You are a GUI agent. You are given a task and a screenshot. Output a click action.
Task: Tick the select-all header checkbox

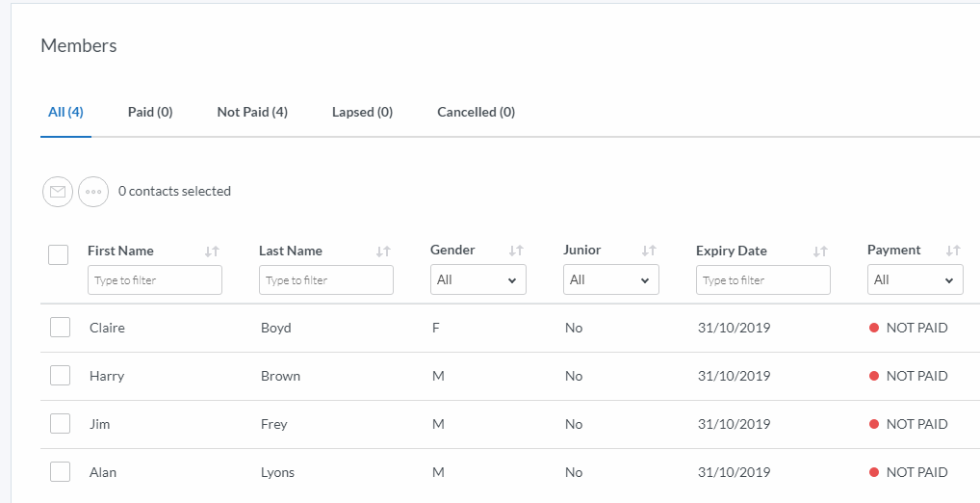coord(59,254)
